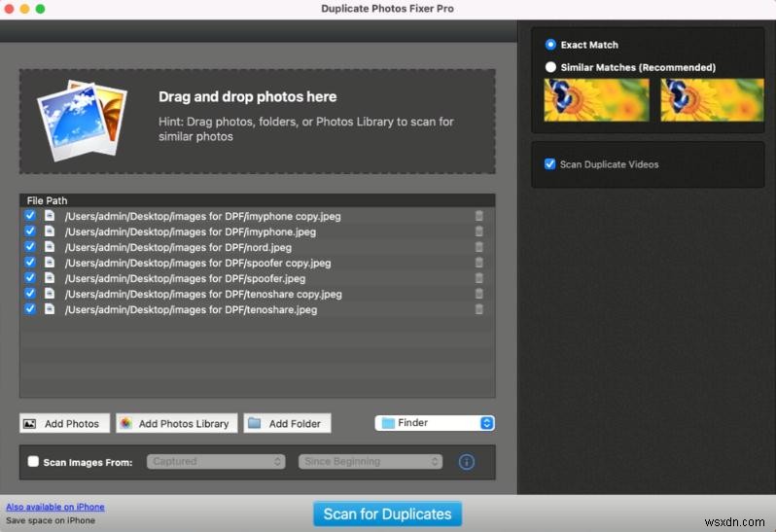Viewport: 776px width, 532px height.
Task: Toggle the nord.jpeg checkbox
Action: (x=30, y=246)
